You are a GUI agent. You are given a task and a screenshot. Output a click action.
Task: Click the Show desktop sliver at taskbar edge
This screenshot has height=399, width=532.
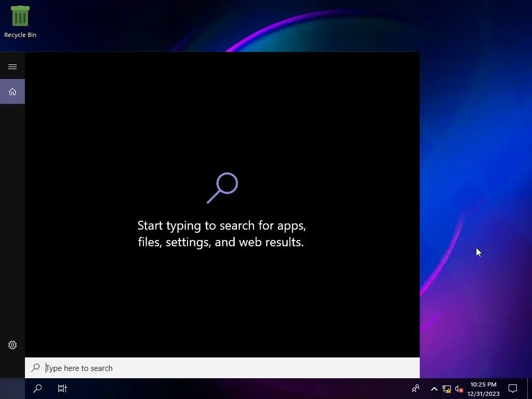tap(530, 389)
